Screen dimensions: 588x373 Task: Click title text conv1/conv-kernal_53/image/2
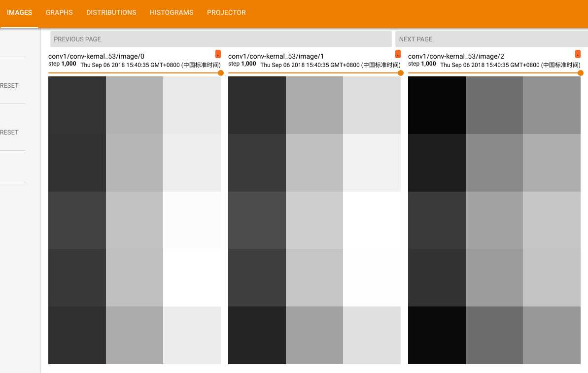[456, 56]
